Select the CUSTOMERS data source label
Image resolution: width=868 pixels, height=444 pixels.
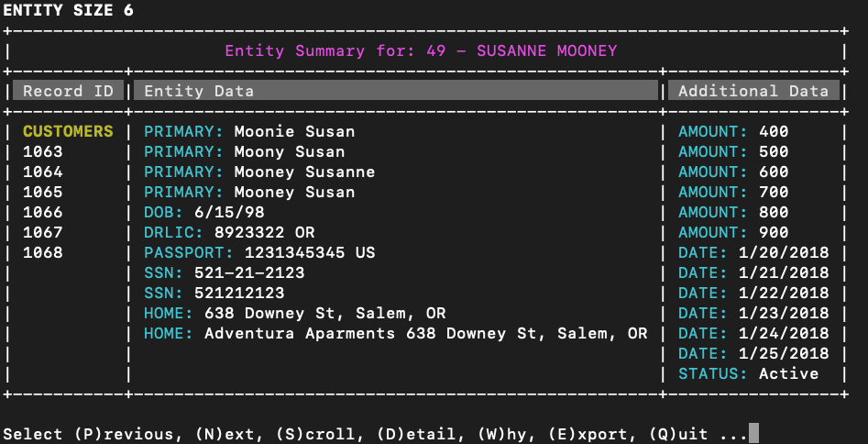68,131
